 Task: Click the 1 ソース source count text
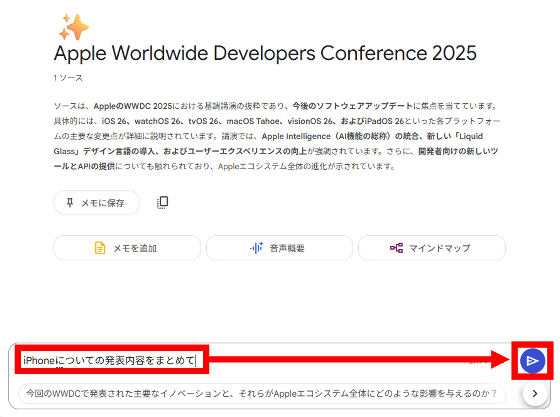point(68,78)
